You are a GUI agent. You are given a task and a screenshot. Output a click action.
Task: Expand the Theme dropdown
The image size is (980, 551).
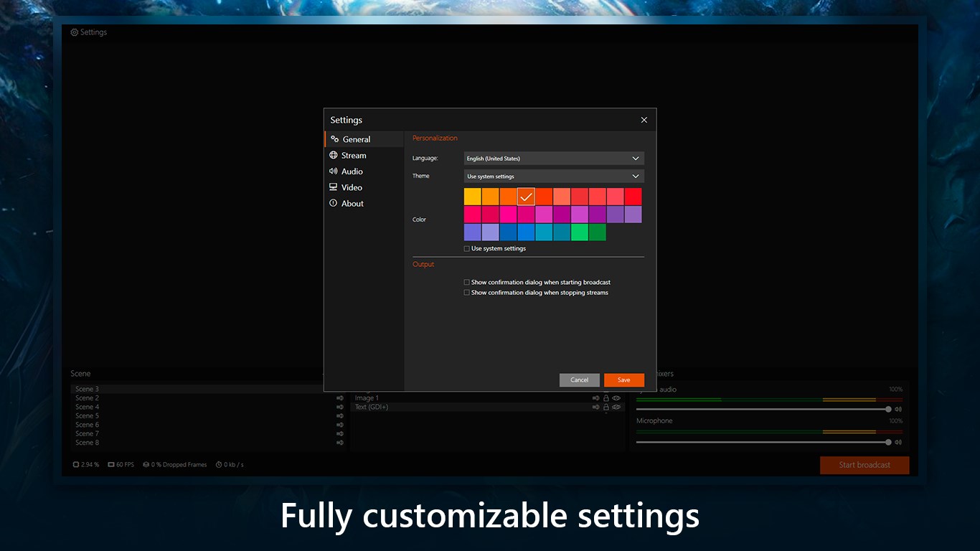[x=554, y=176]
